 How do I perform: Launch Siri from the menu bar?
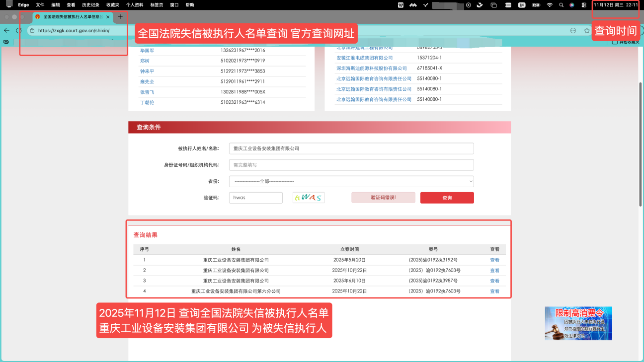tap(572, 5)
